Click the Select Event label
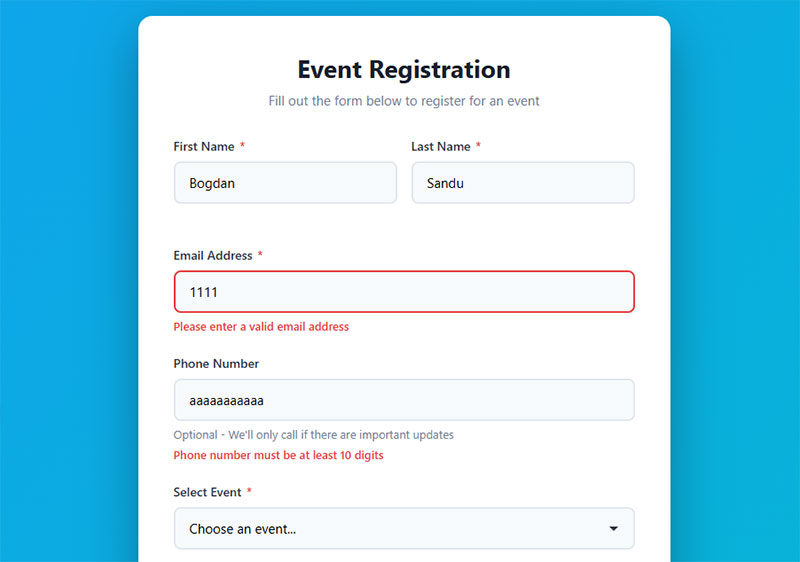This screenshot has height=562, width=800. 207,493
